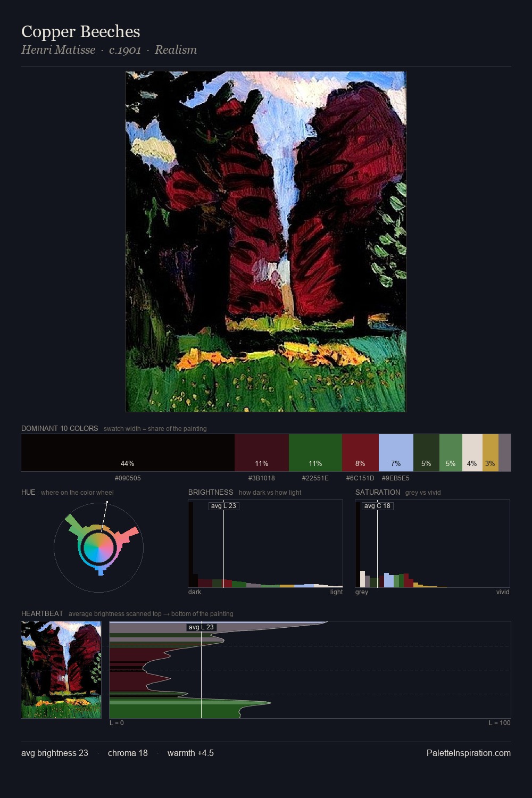532x798 pixels.
Task: Click avg L 23 label in Heartbeat chart
Action: click(x=201, y=627)
